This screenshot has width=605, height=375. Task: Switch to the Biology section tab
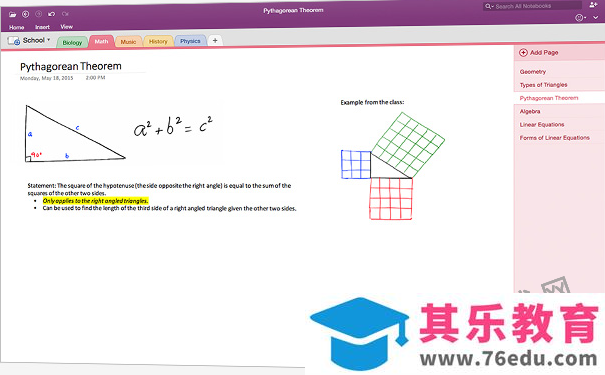pos(72,42)
